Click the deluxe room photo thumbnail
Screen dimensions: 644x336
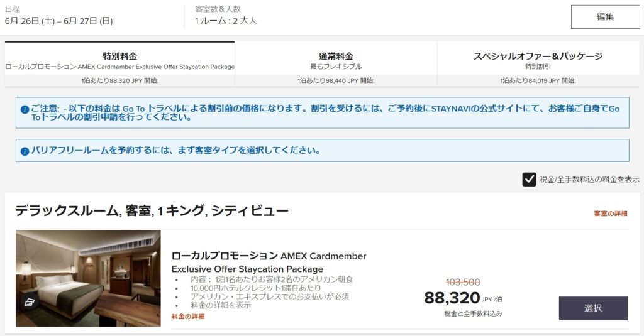(x=88, y=278)
